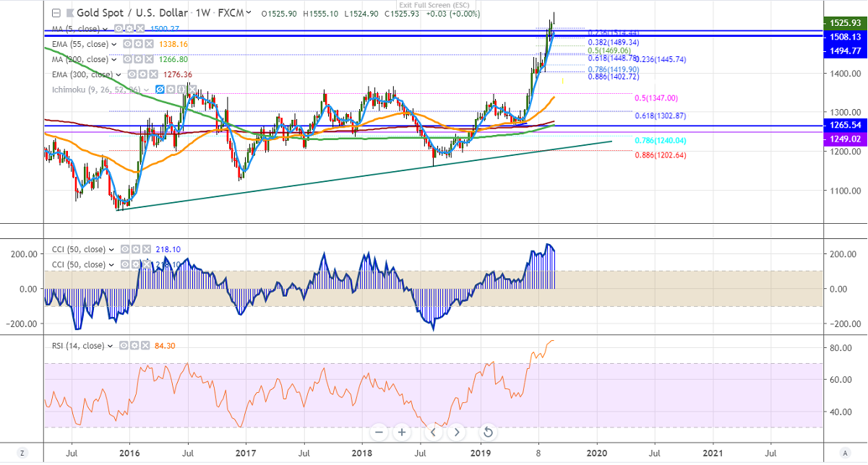Open Ichimoku source code braces icon
This screenshot has width=868, height=465.
181,90
